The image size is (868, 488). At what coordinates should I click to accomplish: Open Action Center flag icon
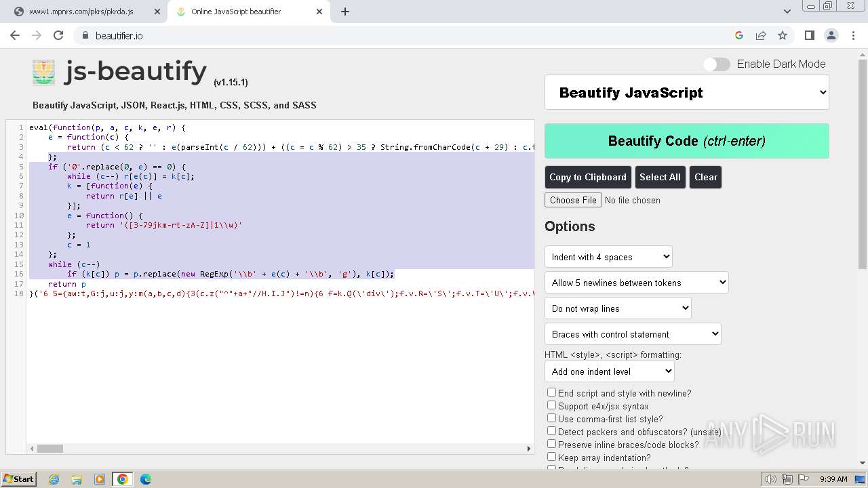(x=804, y=479)
